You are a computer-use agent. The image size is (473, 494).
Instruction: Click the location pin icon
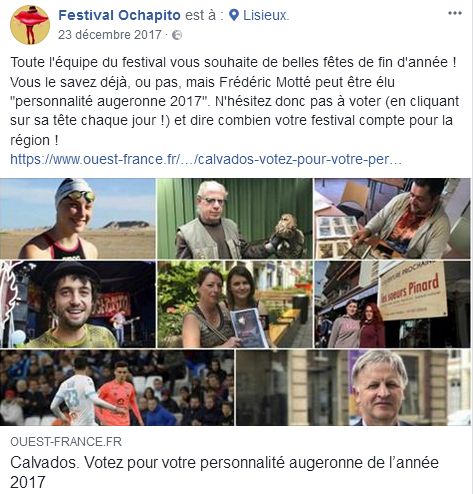(234, 15)
